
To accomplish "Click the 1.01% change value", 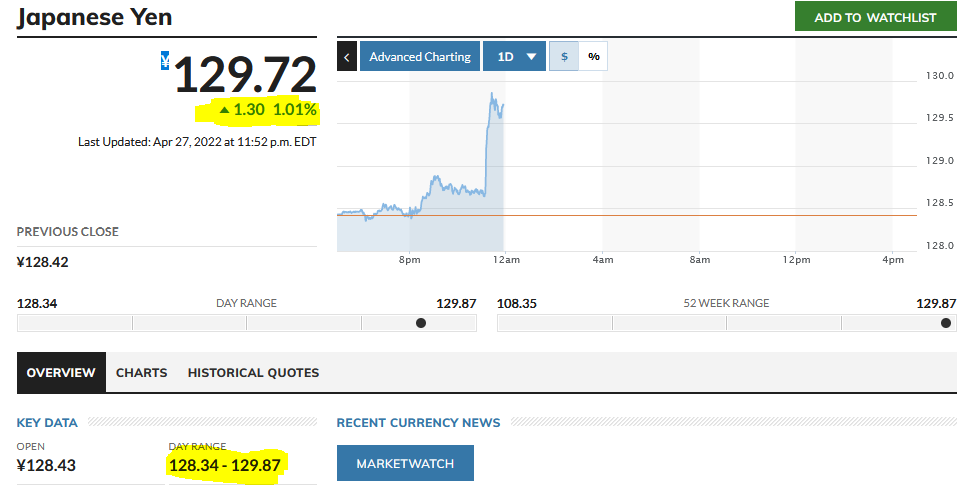I will click(295, 110).
